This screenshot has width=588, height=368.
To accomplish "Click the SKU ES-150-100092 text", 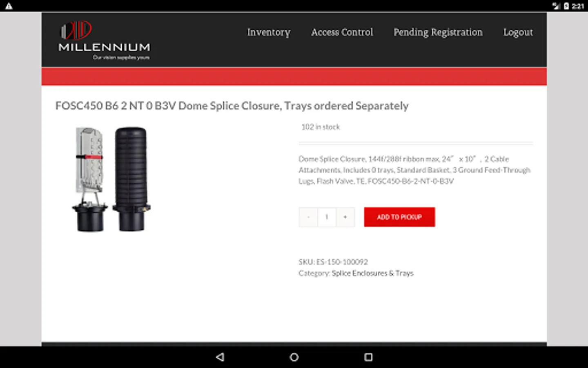I will pyautogui.click(x=333, y=262).
